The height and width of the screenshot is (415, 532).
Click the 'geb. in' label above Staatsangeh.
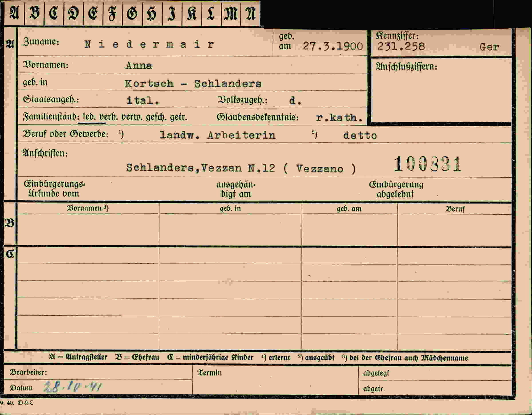(35, 82)
